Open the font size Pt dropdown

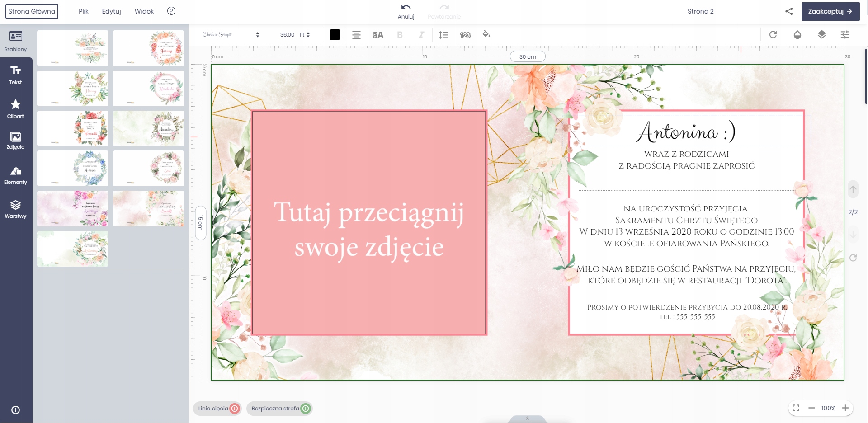[305, 35]
